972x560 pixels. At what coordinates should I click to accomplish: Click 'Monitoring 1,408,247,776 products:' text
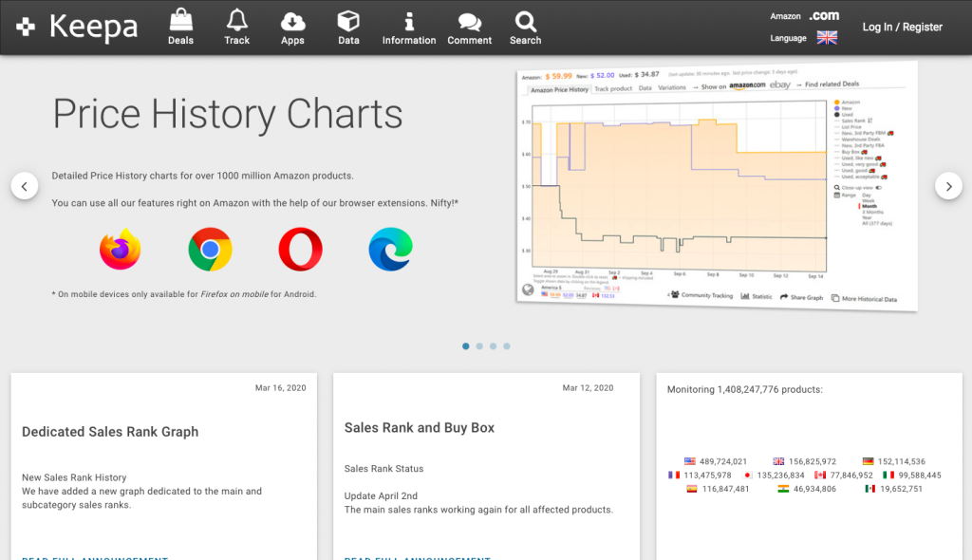click(744, 389)
